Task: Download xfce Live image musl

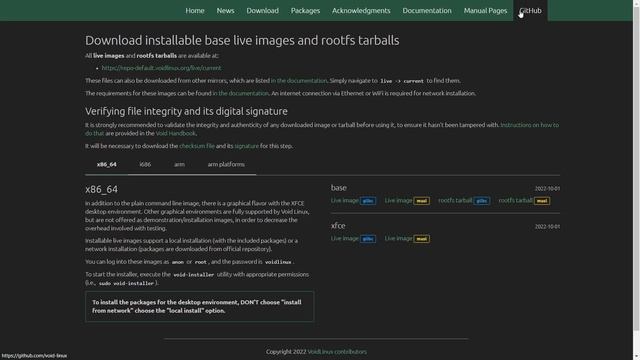Action: point(407,238)
